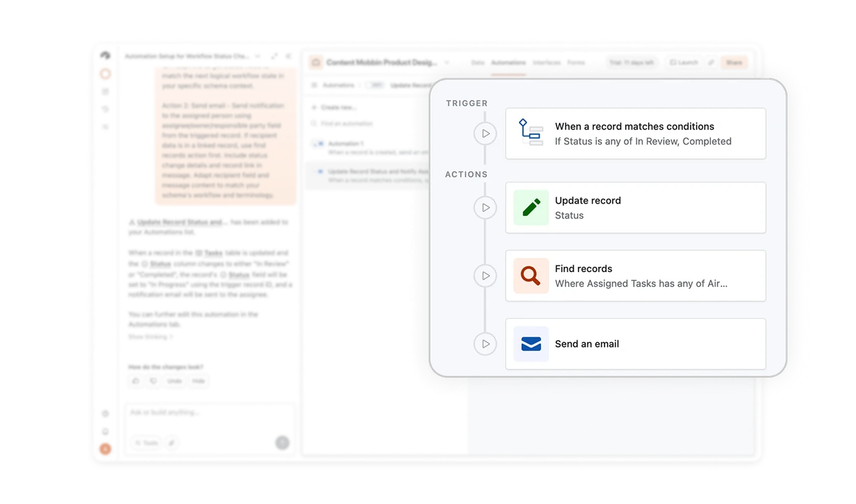Run the Update record step play button
Image resolution: width=856 pixels, height=504 pixels.
point(486,208)
